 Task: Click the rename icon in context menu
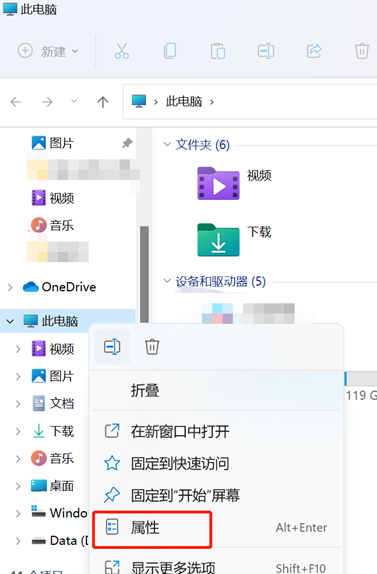click(112, 347)
